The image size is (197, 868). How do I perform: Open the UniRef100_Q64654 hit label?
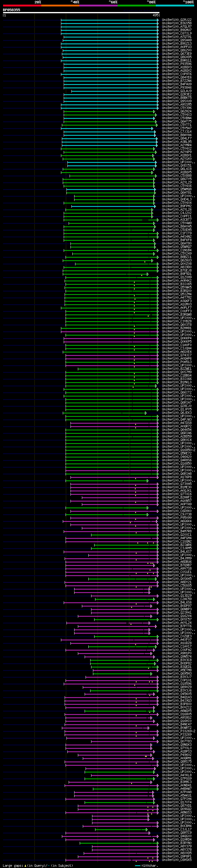[177, 429]
